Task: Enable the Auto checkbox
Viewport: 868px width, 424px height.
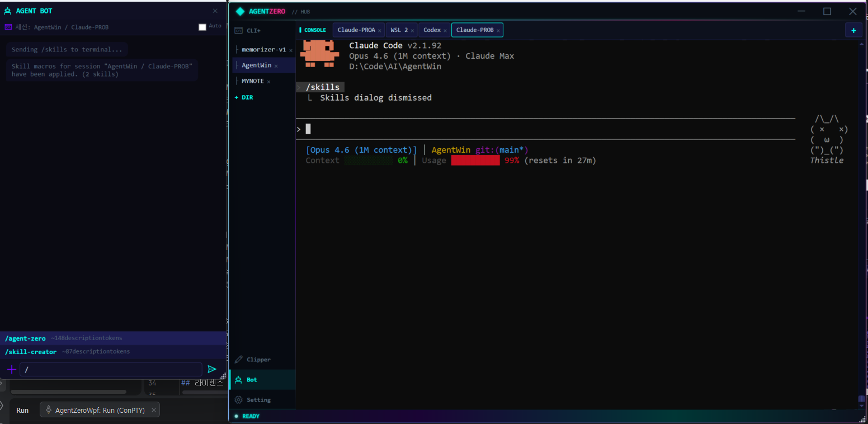Action: [202, 27]
